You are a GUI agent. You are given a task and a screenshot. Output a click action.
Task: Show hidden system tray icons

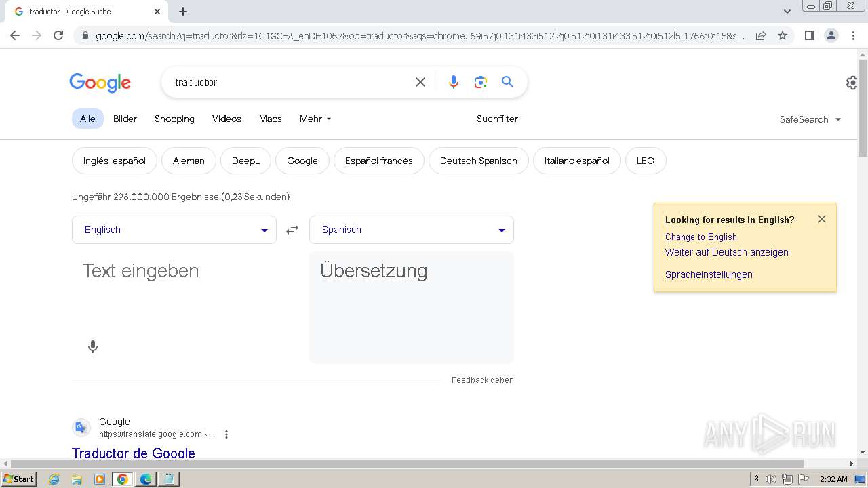coord(756,479)
